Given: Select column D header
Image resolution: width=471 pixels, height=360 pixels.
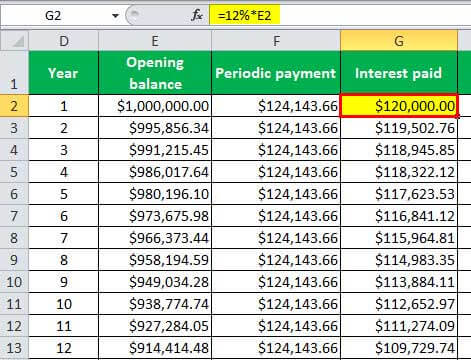Looking at the screenshot, I should [x=64, y=41].
